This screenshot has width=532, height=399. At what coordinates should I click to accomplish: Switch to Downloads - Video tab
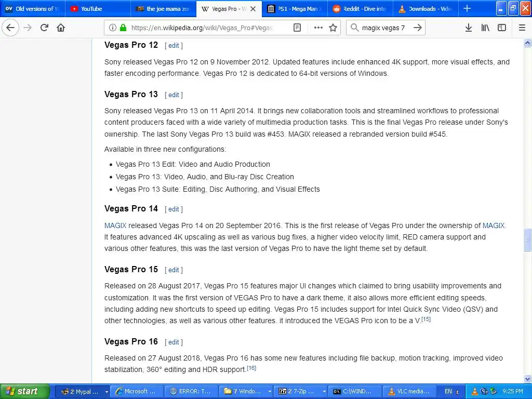point(425,8)
